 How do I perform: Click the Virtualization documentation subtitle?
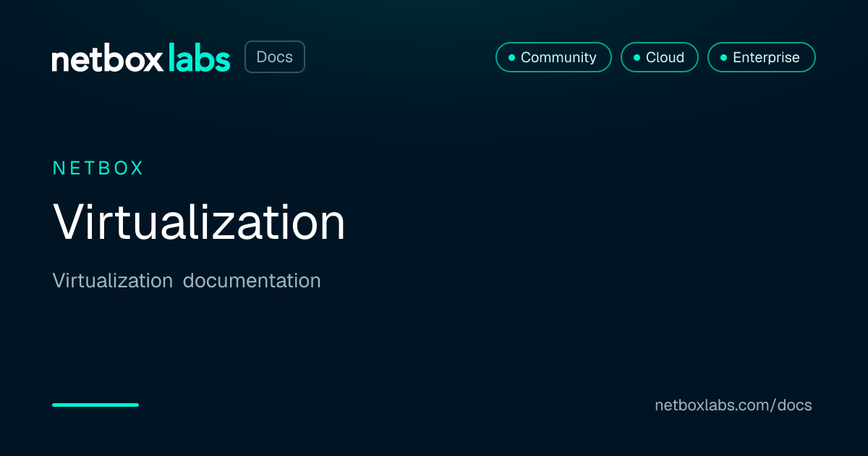(187, 281)
